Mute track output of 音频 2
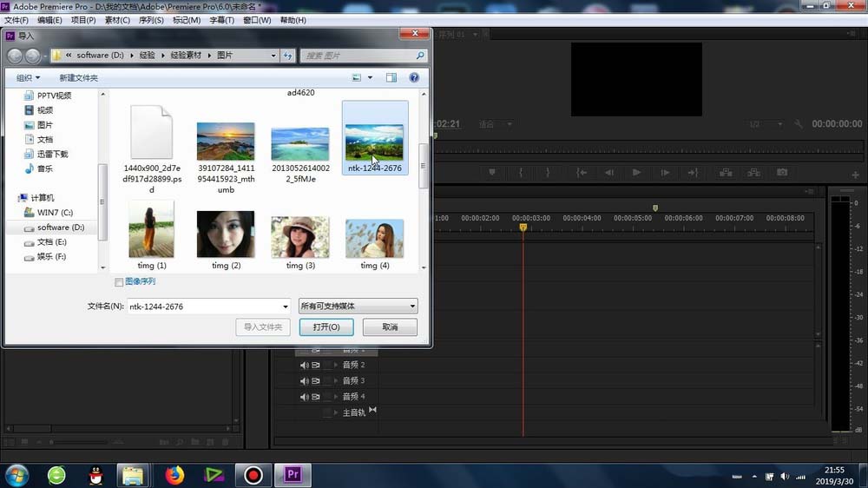The image size is (868, 488). (304, 365)
